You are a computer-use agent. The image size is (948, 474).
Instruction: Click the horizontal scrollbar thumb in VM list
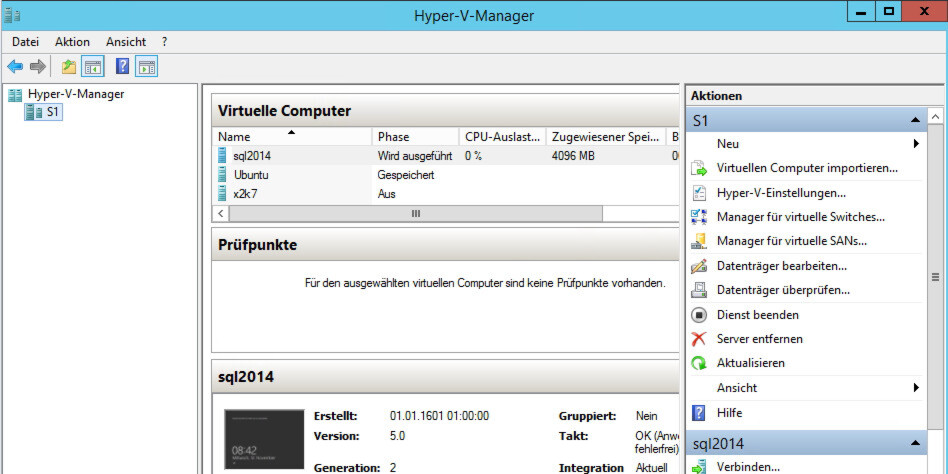click(416, 213)
